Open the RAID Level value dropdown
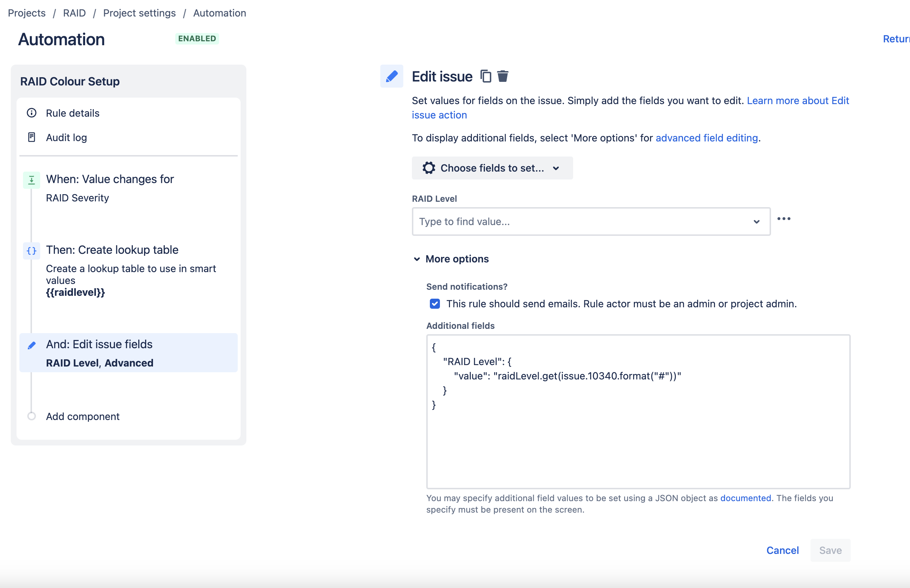 pyautogui.click(x=757, y=221)
